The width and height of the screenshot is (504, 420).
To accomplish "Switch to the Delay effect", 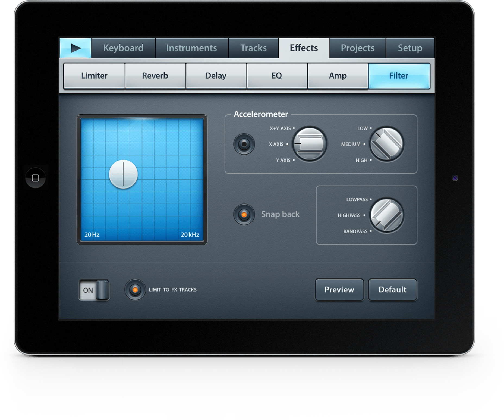I will coord(216,76).
